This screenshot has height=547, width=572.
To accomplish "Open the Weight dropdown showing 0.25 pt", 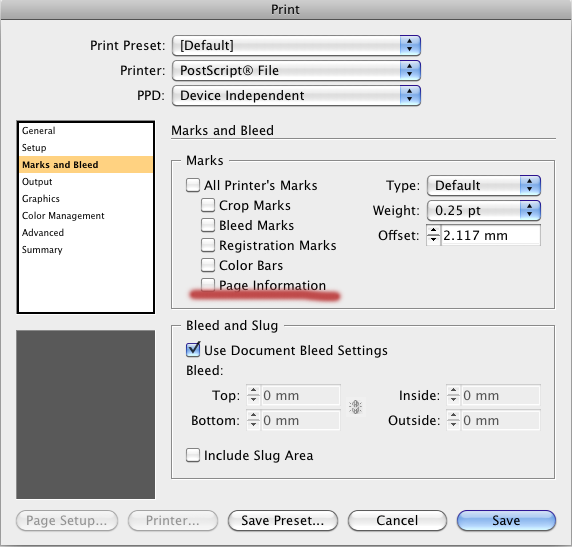I will pyautogui.click(x=484, y=211).
